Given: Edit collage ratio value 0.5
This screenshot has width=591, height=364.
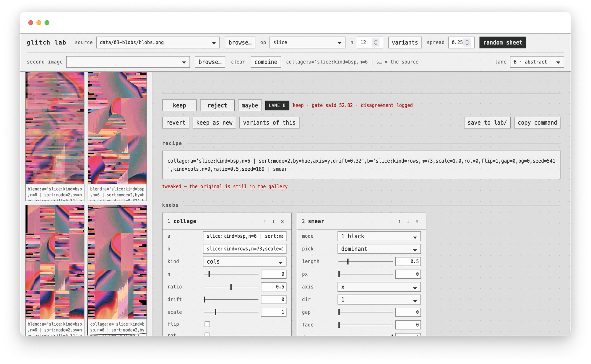Looking at the screenshot, I should (274, 287).
